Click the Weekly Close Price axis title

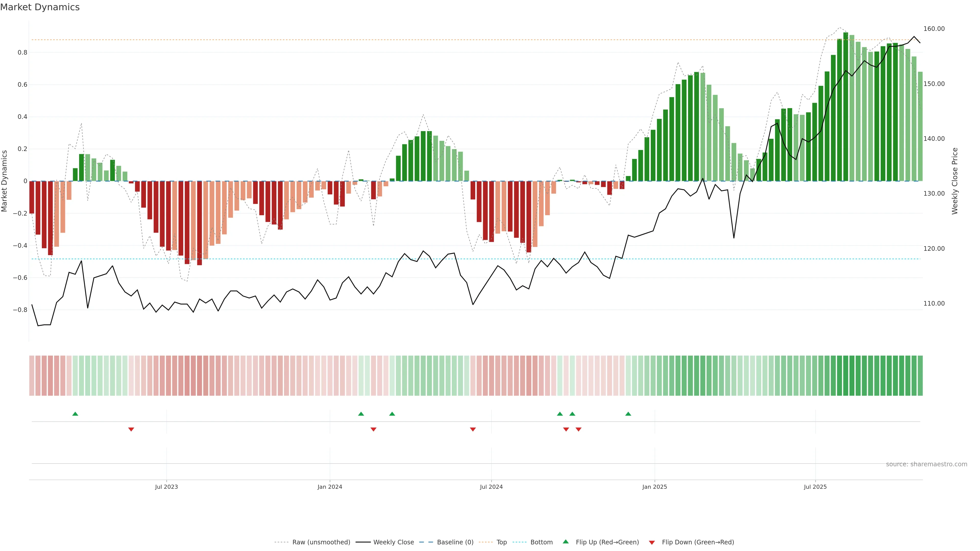coord(954,181)
